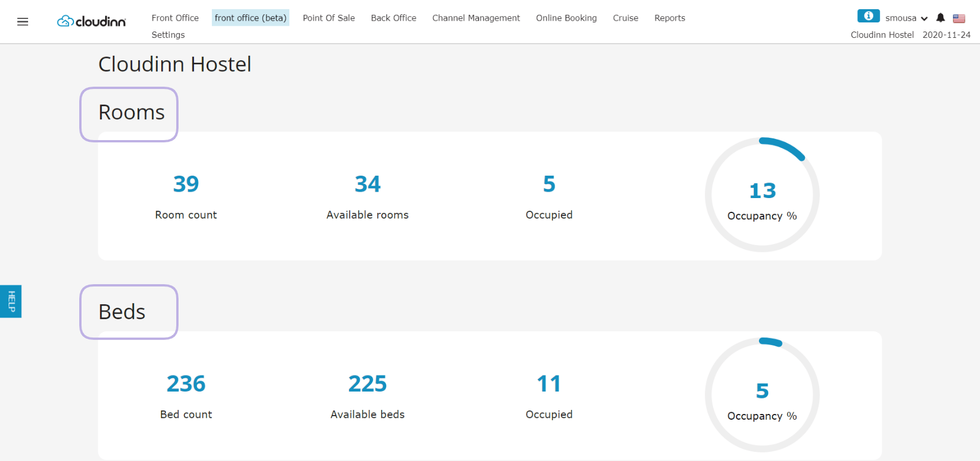Viewport: 980px width, 461px height.
Task: Go to Front Office menu
Action: pyautogui.click(x=175, y=18)
